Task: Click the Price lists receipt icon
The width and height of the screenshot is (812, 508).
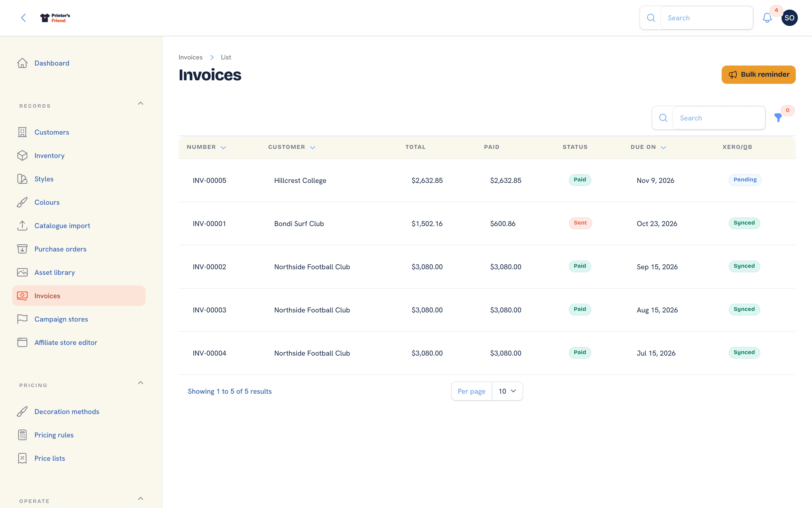Action: (23, 458)
